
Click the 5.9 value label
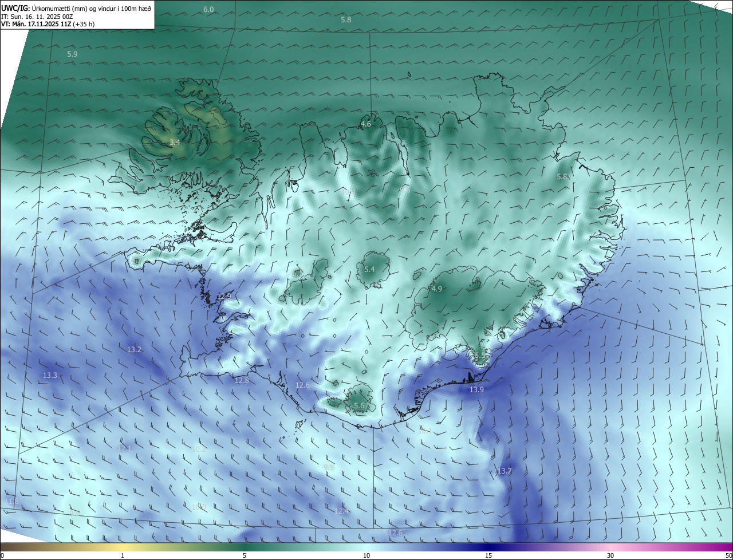pos(72,54)
